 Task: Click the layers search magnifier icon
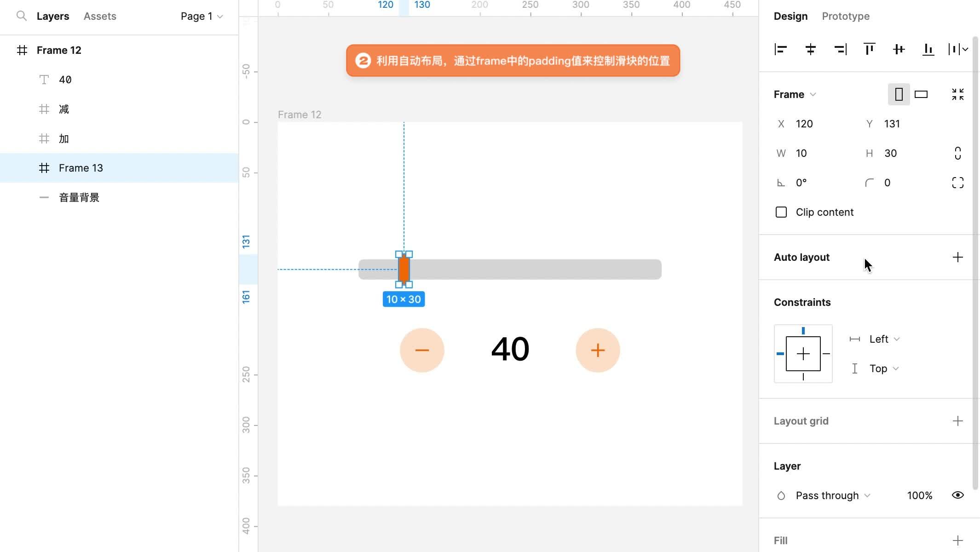21,16
